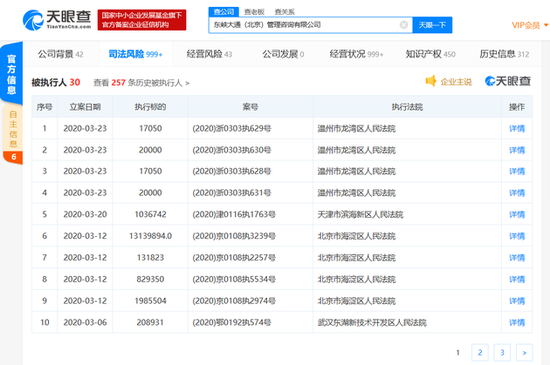Open 详情 for case 鄂0192执574号
The width and height of the screenshot is (550, 365).
coord(517,323)
